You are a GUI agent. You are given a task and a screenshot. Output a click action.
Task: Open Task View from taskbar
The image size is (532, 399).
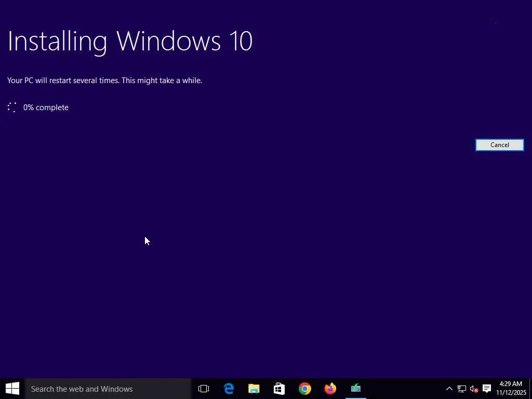point(204,389)
